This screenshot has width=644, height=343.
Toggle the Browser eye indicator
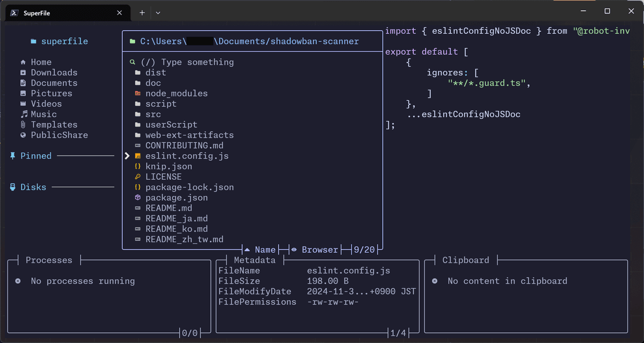(x=294, y=250)
